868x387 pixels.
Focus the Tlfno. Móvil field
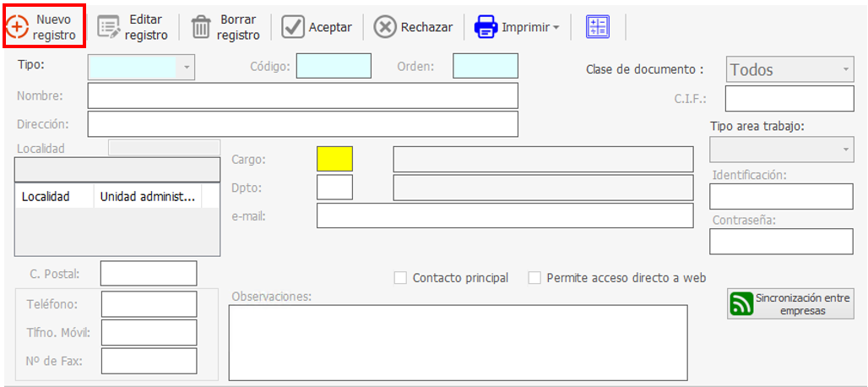[149, 332]
